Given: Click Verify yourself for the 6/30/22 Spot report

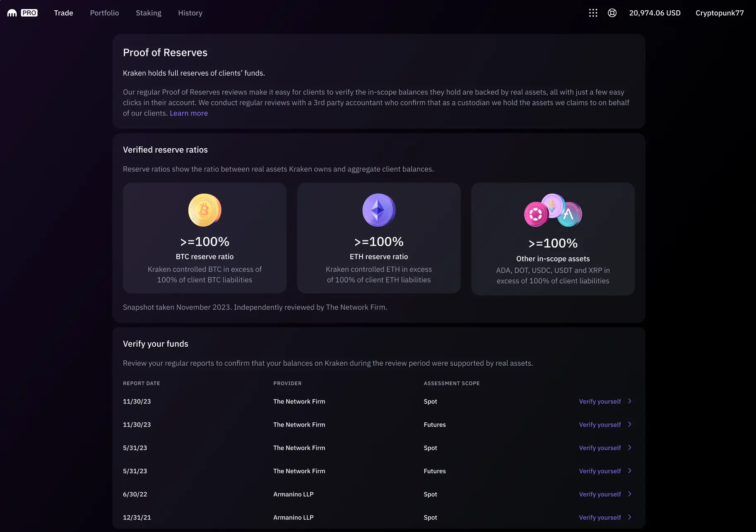Looking at the screenshot, I should (600, 494).
